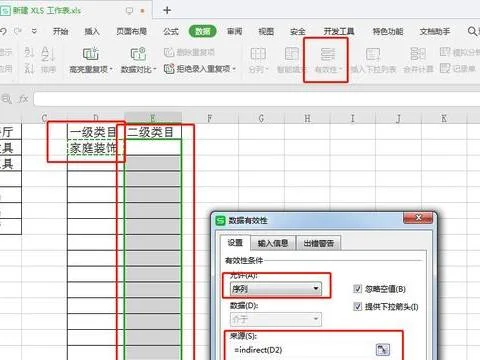Open a new document tab with plus
The height and width of the screenshot is (360, 480).
pos(167,10)
